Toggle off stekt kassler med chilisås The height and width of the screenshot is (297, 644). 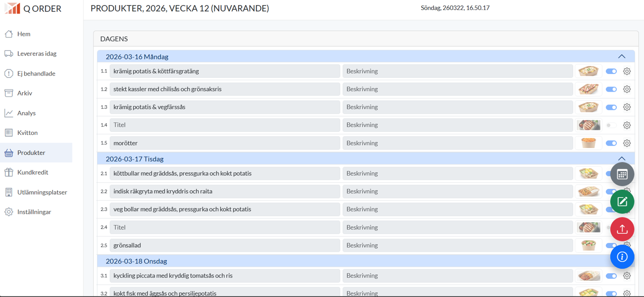coord(611,89)
